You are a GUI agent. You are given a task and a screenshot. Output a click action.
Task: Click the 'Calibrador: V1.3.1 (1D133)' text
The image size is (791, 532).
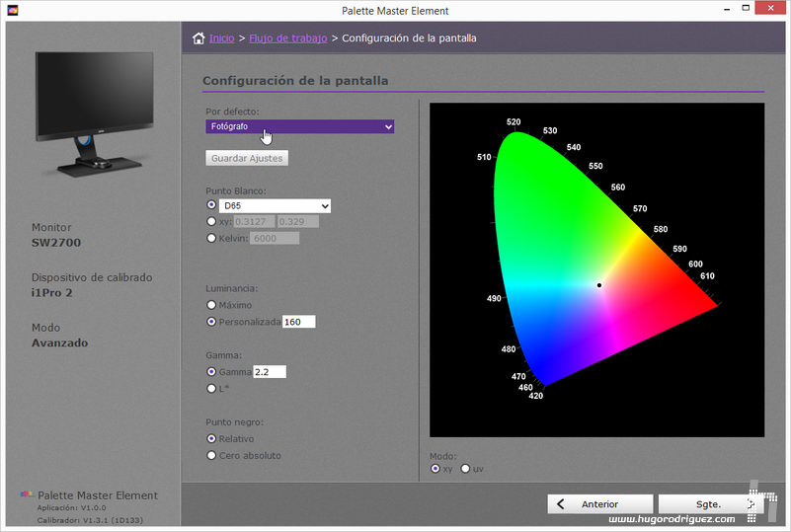(x=90, y=520)
